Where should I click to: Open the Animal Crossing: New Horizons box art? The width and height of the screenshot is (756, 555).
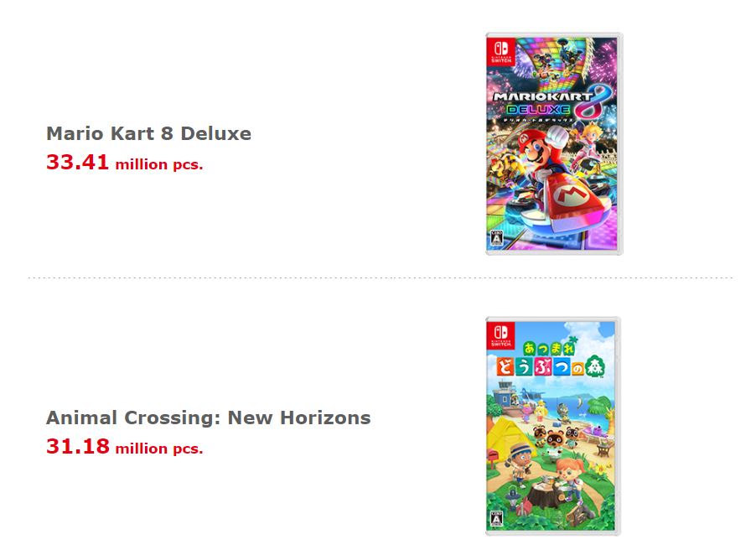tap(554, 426)
